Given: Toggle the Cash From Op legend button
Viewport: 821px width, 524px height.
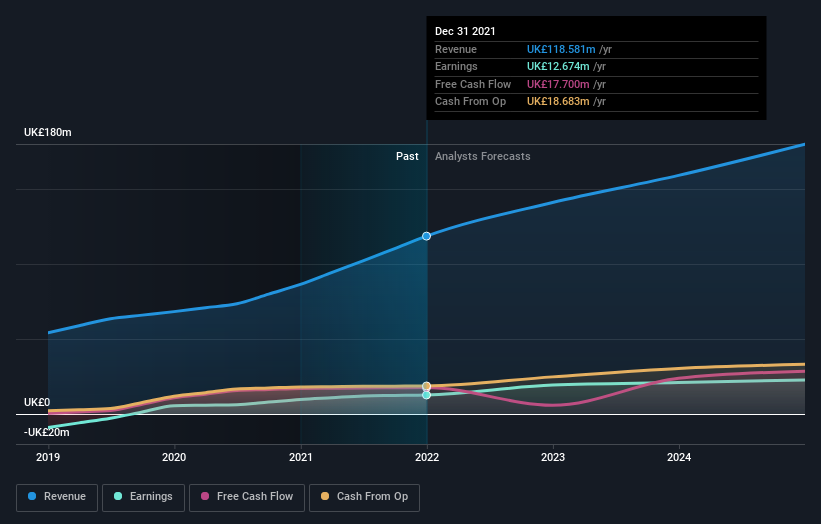Looking at the screenshot, I should (x=364, y=497).
